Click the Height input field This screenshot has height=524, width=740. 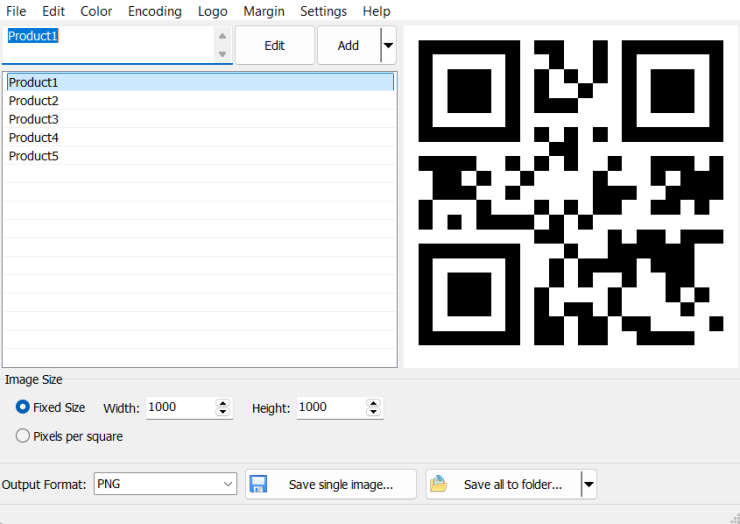coord(331,407)
